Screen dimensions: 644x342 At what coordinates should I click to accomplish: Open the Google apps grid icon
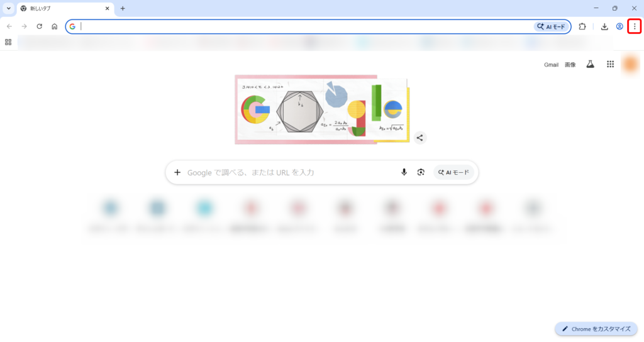point(610,65)
